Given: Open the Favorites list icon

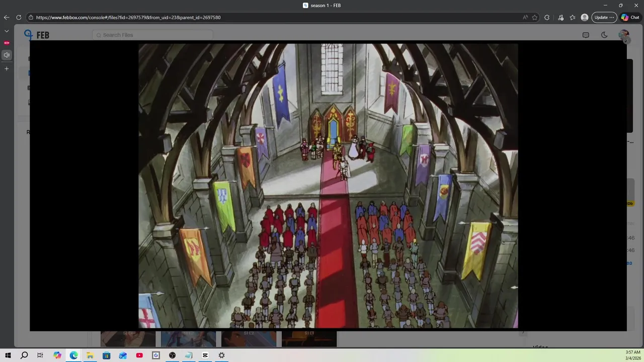Looking at the screenshot, I should (x=573, y=17).
